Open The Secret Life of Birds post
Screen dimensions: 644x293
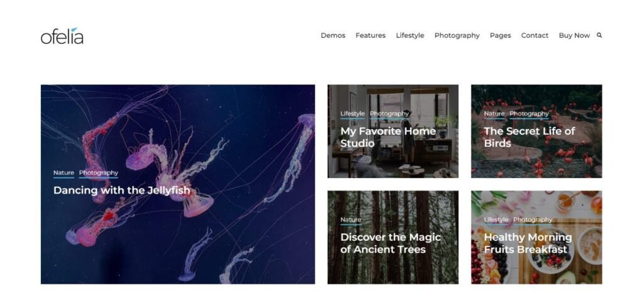coord(530,137)
